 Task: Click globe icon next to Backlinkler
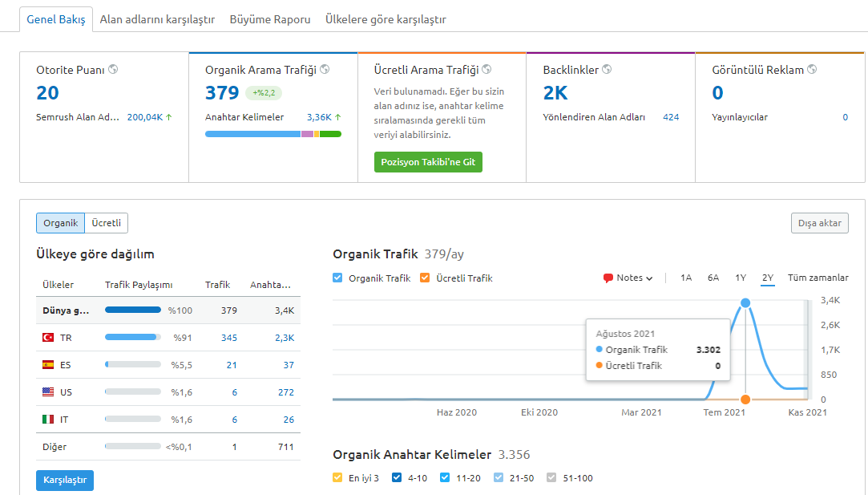(607, 69)
